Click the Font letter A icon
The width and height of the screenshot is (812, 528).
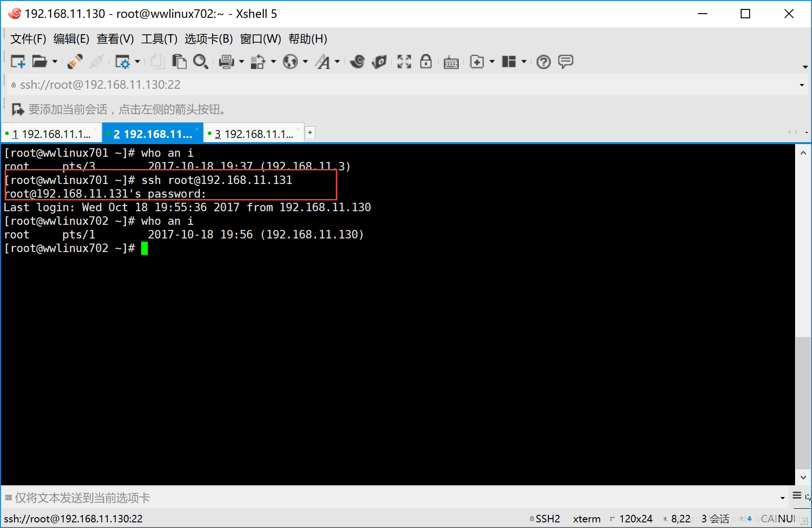point(323,61)
